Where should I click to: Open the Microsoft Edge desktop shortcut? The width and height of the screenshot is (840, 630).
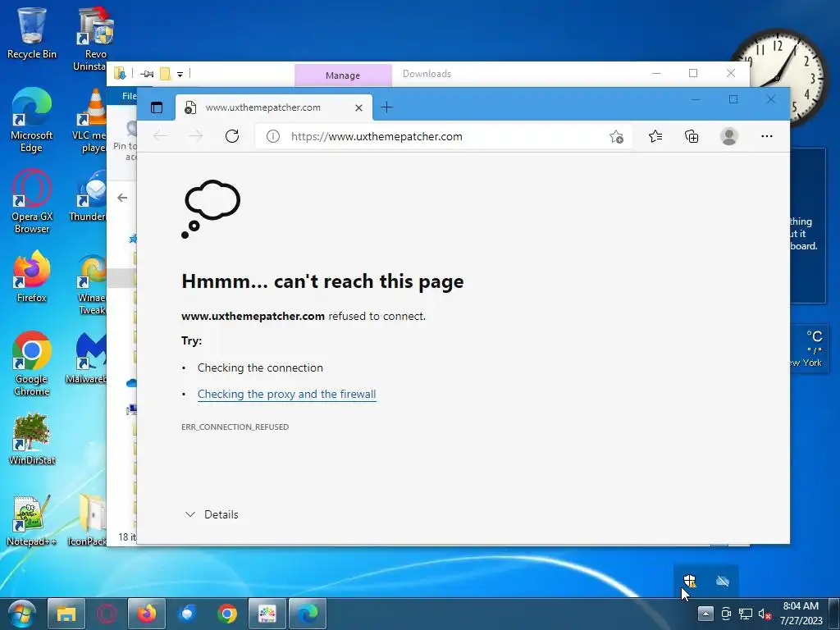coord(32,120)
